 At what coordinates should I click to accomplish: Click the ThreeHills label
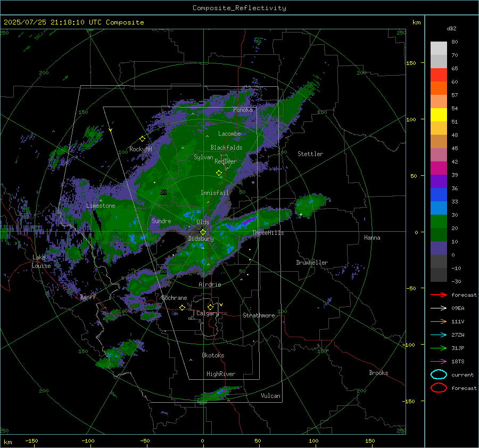(x=268, y=233)
